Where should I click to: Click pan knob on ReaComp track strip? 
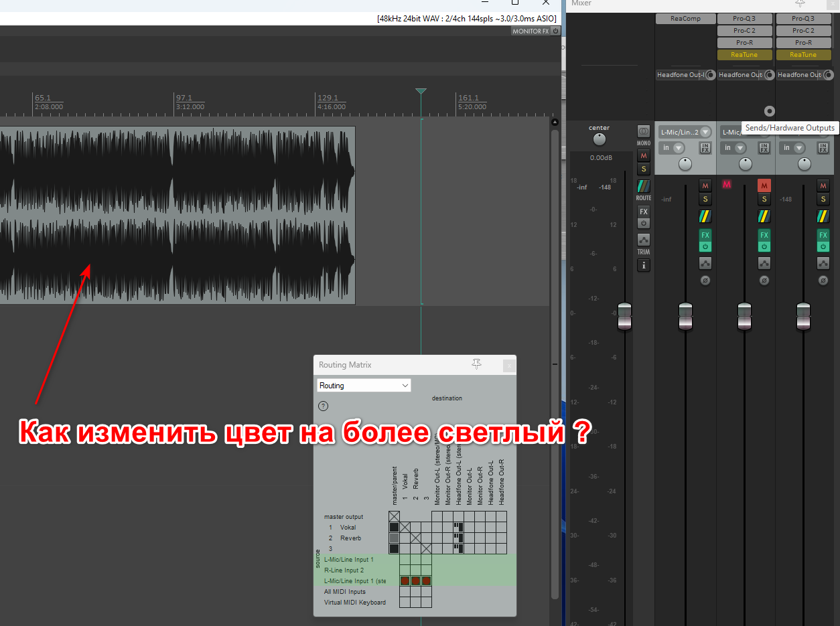(685, 164)
